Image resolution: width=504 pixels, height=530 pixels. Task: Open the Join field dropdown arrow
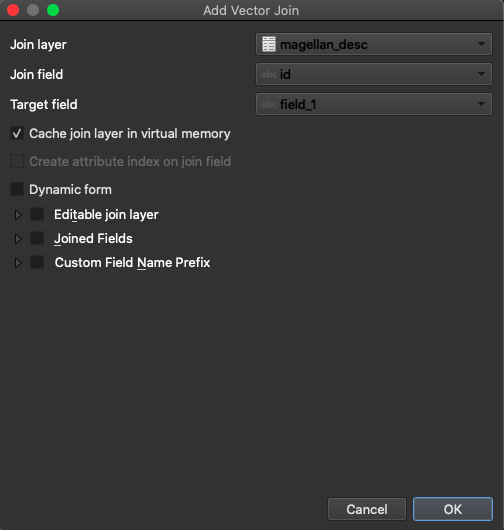tap(481, 74)
